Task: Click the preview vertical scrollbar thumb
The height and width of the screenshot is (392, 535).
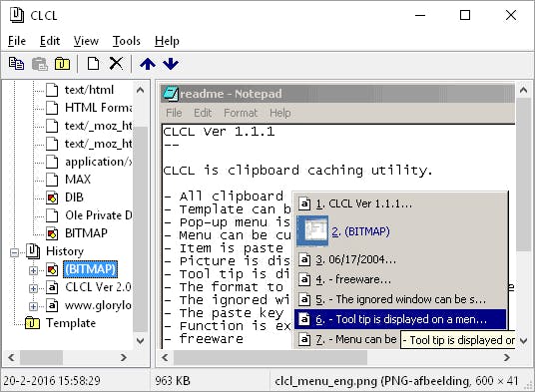Action: pos(523,175)
